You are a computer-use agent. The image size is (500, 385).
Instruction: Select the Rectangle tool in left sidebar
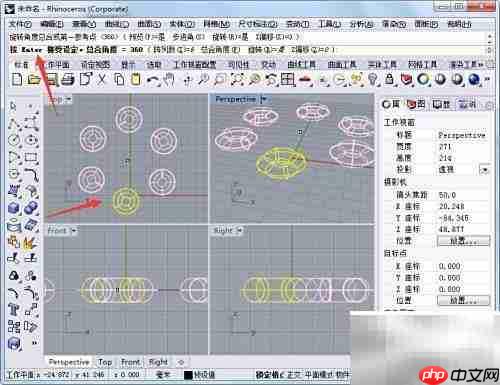point(31,157)
